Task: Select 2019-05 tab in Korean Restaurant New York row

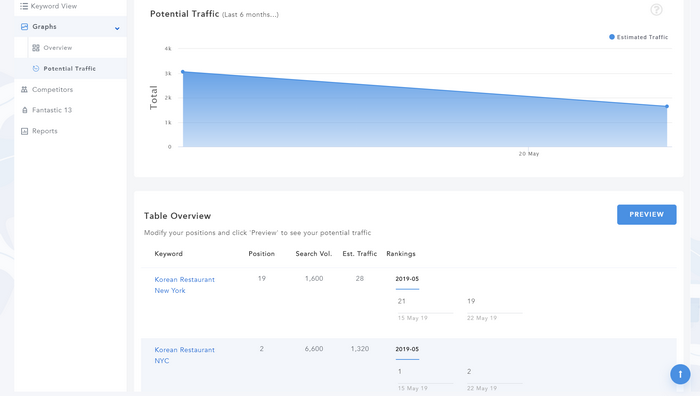Action: [407, 279]
